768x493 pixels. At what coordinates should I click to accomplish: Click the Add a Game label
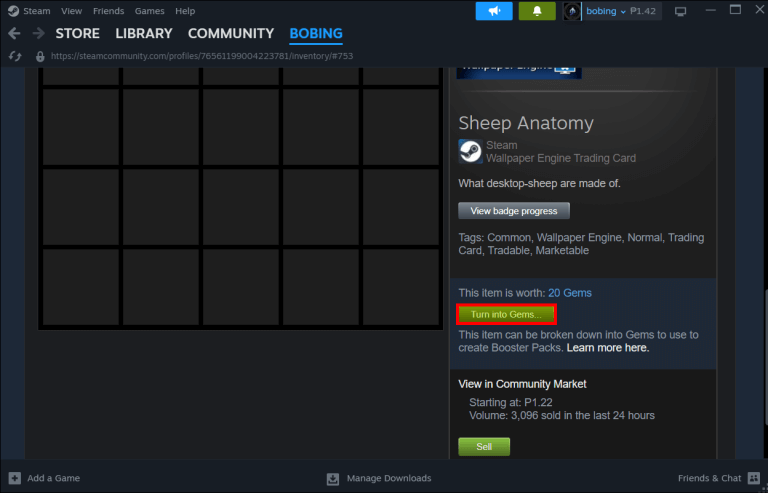coord(53,478)
